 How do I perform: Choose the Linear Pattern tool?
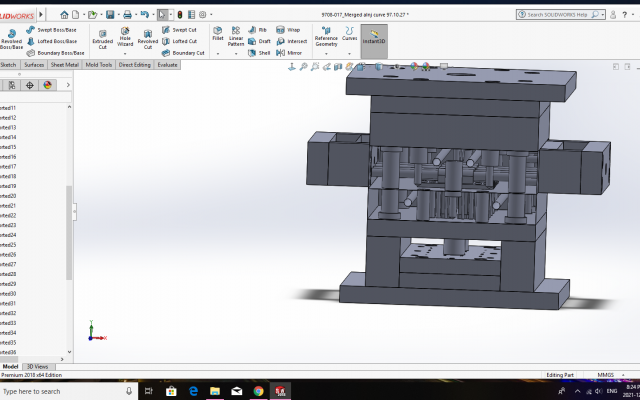[236, 36]
